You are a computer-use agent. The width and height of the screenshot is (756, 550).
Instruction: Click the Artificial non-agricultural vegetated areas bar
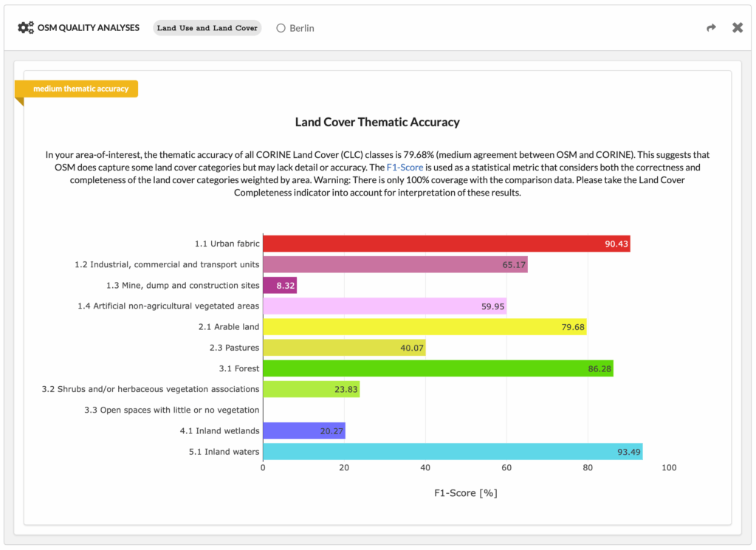pyautogui.click(x=384, y=306)
